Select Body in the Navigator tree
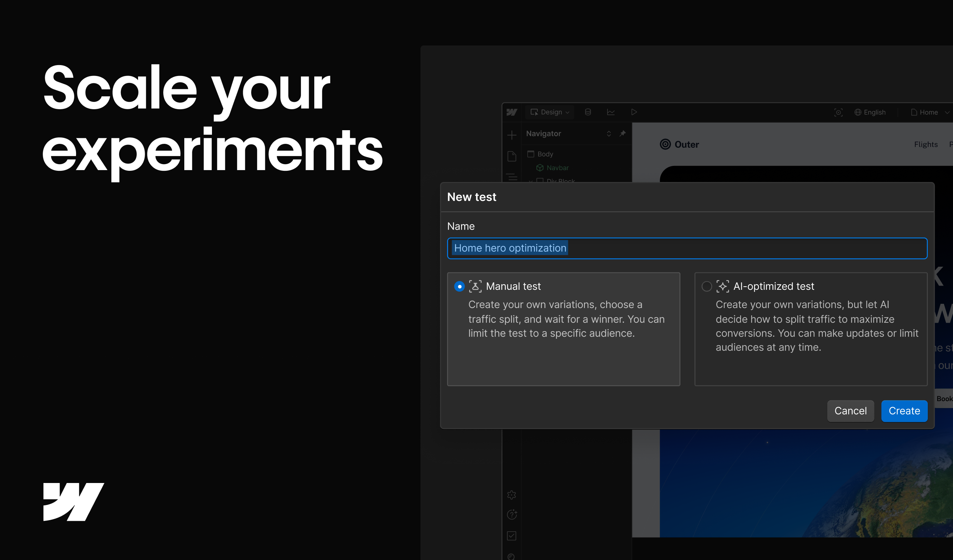Screen dimensions: 953x560 click(x=544, y=154)
